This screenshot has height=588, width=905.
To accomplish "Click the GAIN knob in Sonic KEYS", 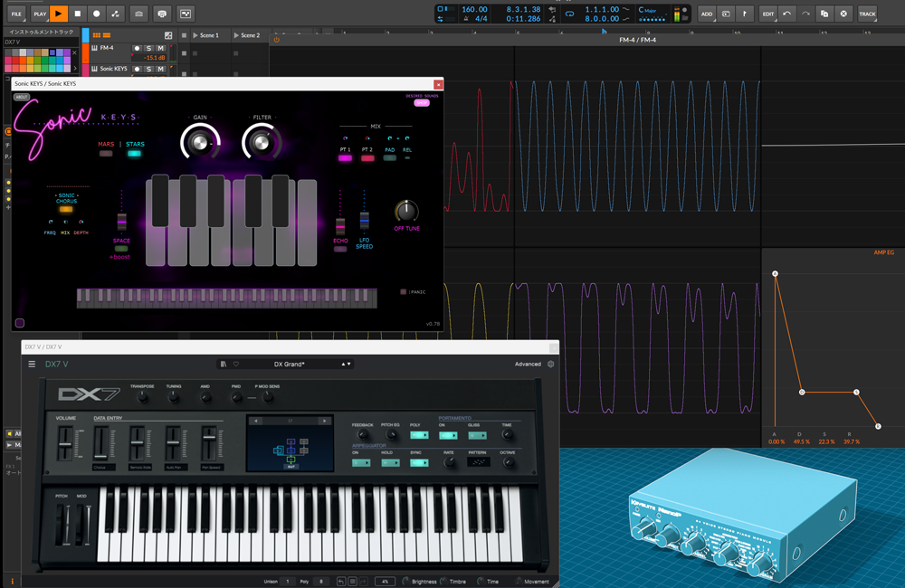I will tap(200, 142).
